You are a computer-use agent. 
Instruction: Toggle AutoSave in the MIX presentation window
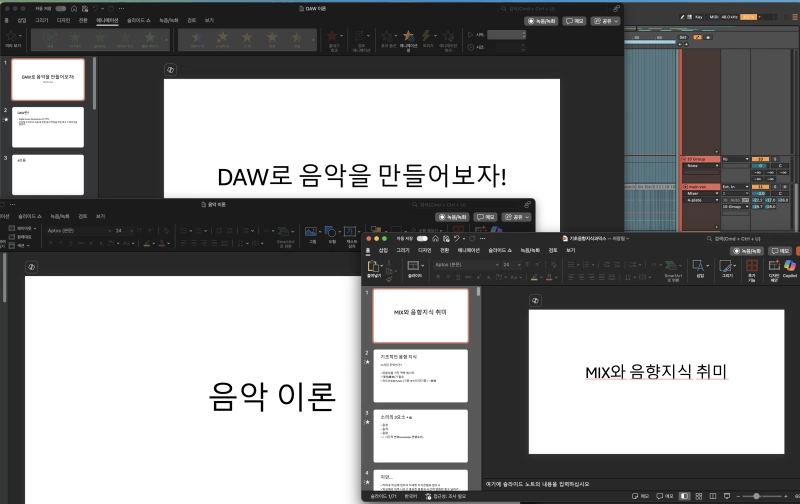click(x=422, y=239)
